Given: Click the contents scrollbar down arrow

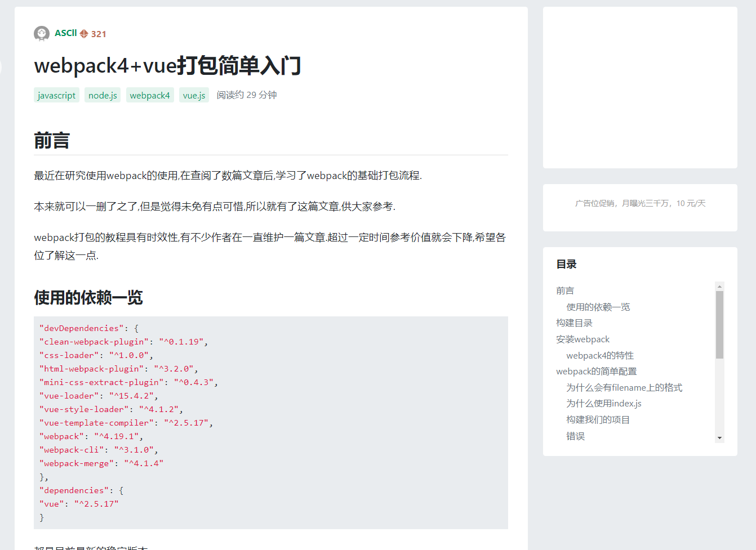Looking at the screenshot, I should (x=719, y=438).
